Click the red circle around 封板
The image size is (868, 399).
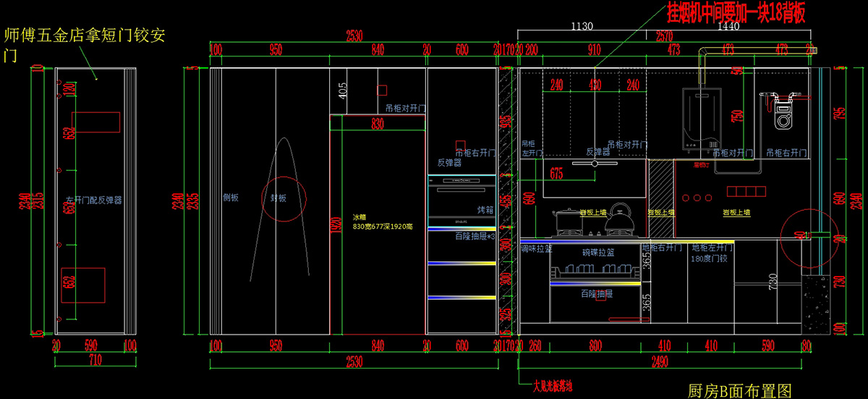[x=284, y=198]
